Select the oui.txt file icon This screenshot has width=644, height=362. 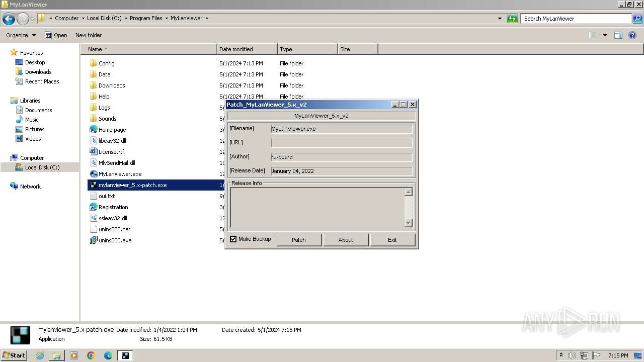(x=93, y=196)
